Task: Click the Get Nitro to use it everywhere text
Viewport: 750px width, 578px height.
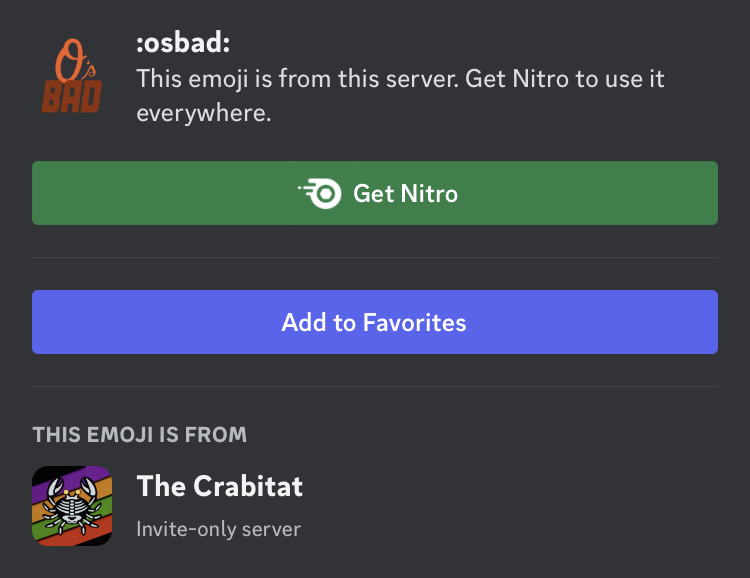Action: point(400,96)
